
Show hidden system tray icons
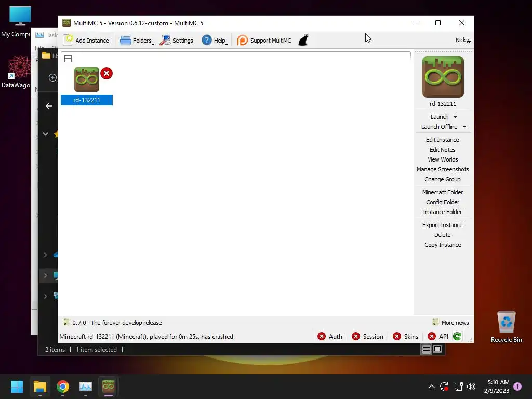[x=432, y=387]
